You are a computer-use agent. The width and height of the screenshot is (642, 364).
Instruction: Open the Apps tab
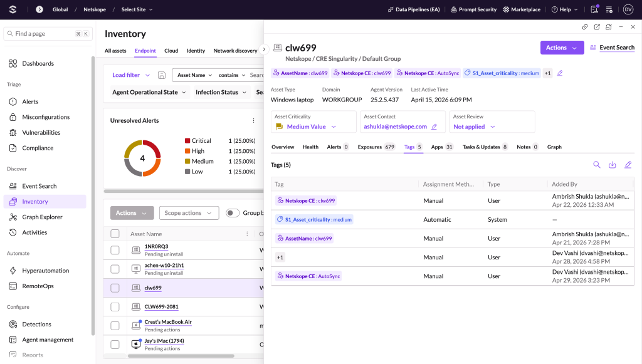pos(442,147)
